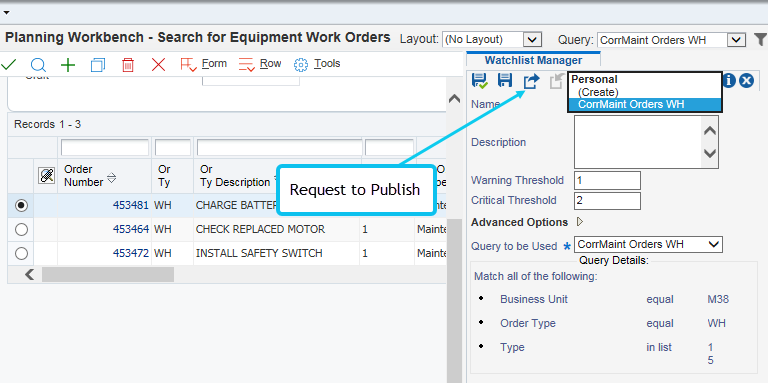Select radio button for order 453481
This screenshot has height=383, width=768.
[x=21, y=206]
